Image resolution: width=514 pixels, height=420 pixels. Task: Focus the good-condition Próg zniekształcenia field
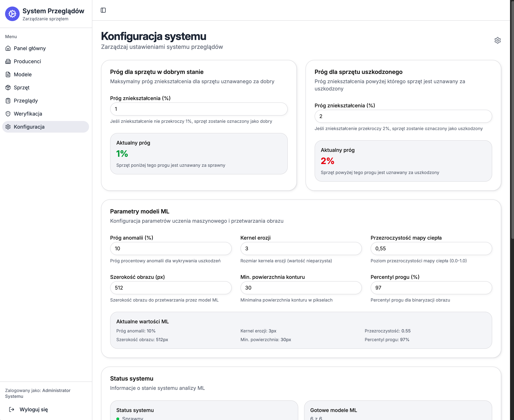click(198, 109)
